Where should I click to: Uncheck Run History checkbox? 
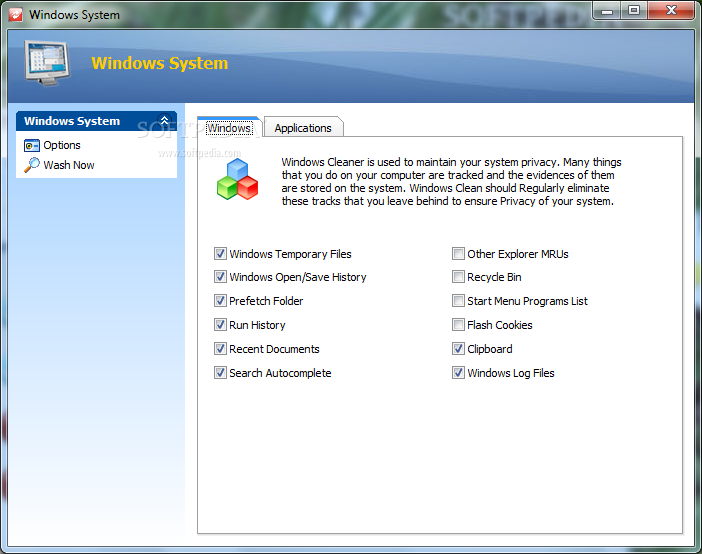pos(220,325)
